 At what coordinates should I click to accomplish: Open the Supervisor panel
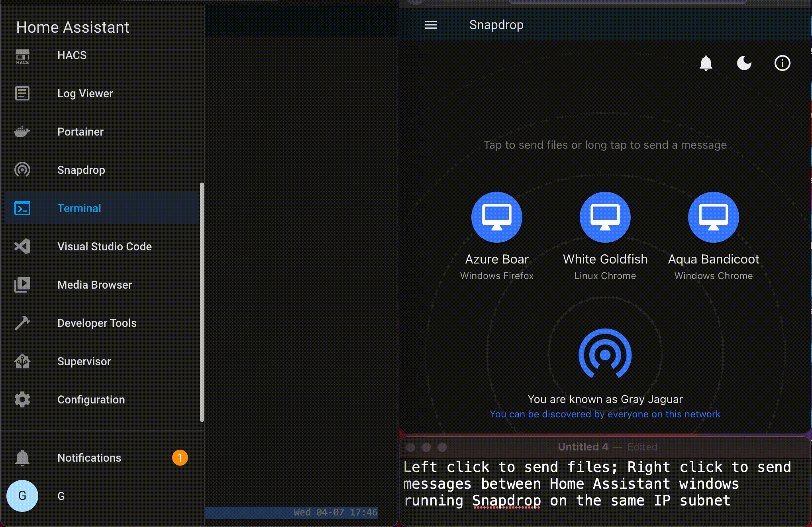click(x=84, y=362)
